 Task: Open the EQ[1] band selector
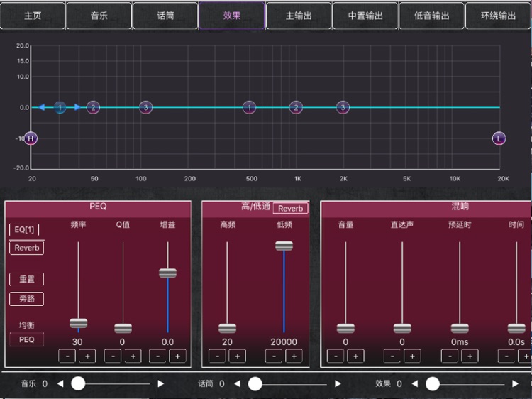pos(24,229)
